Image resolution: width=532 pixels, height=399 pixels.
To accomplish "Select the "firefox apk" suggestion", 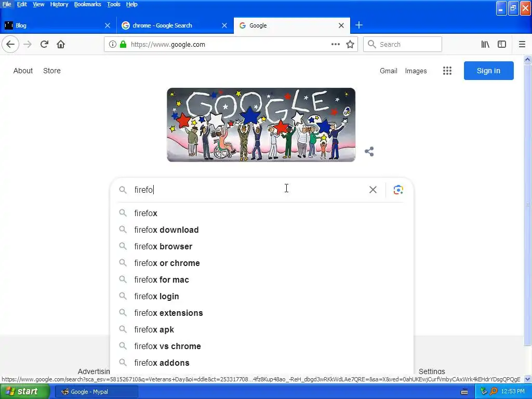I will pyautogui.click(x=262, y=329).
